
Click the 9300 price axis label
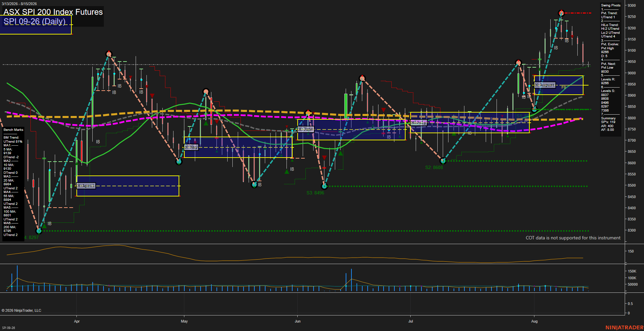[x=632, y=6]
